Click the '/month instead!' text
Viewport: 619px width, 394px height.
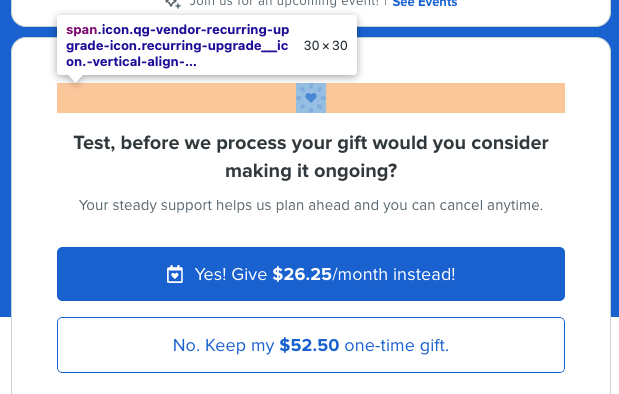pyautogui.click(x=394, y=274)
